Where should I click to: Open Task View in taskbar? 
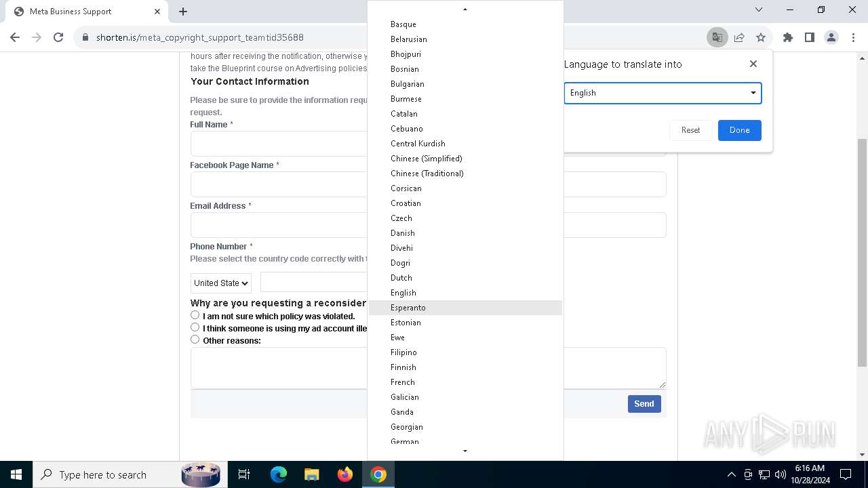coord(244,474)
